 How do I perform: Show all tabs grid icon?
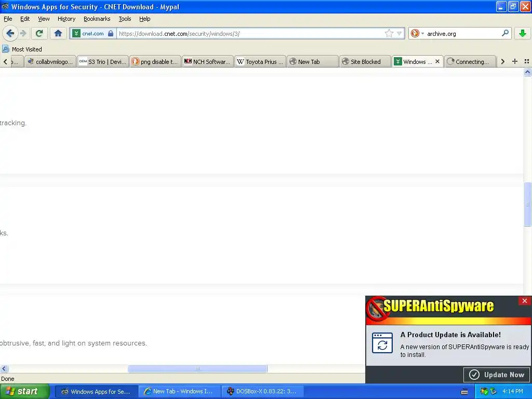click(x=527, y=61)
